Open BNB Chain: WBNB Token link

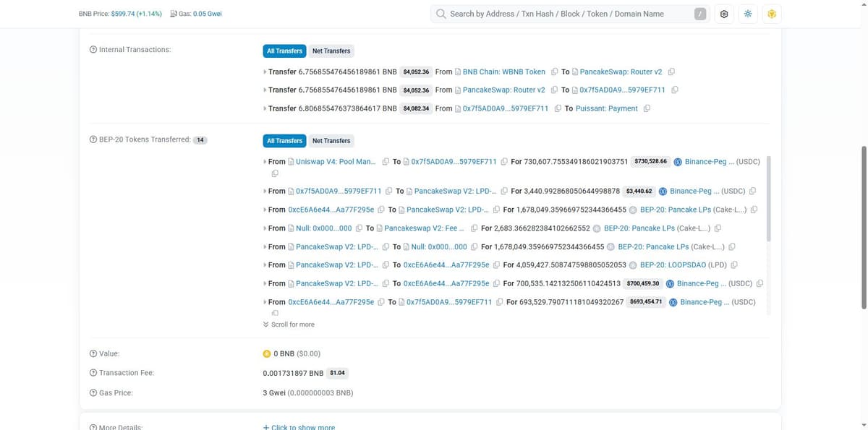[x=504, y=72]
